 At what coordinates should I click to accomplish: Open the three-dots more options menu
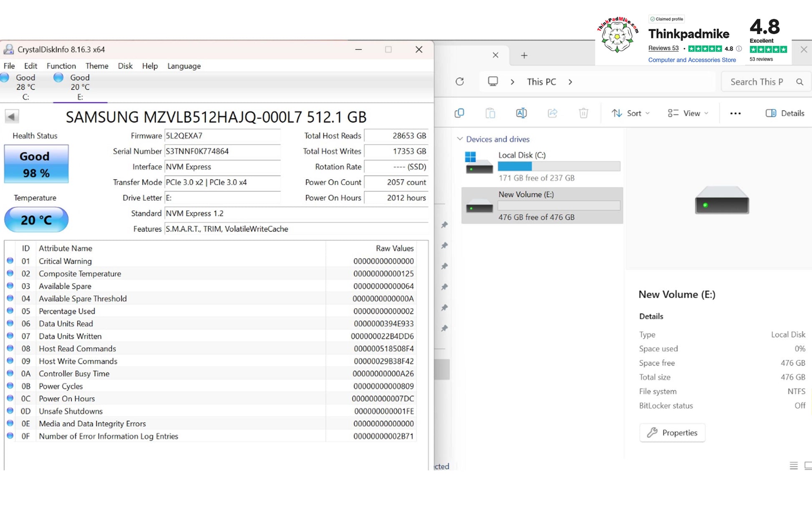pyautogui.click(x=735, y=113)
